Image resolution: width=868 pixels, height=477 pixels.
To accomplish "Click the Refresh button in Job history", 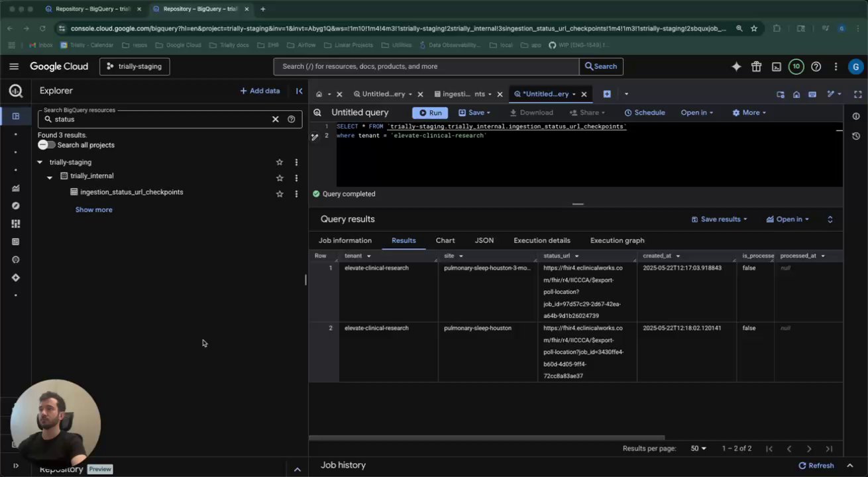I will (x=816, y=466).
